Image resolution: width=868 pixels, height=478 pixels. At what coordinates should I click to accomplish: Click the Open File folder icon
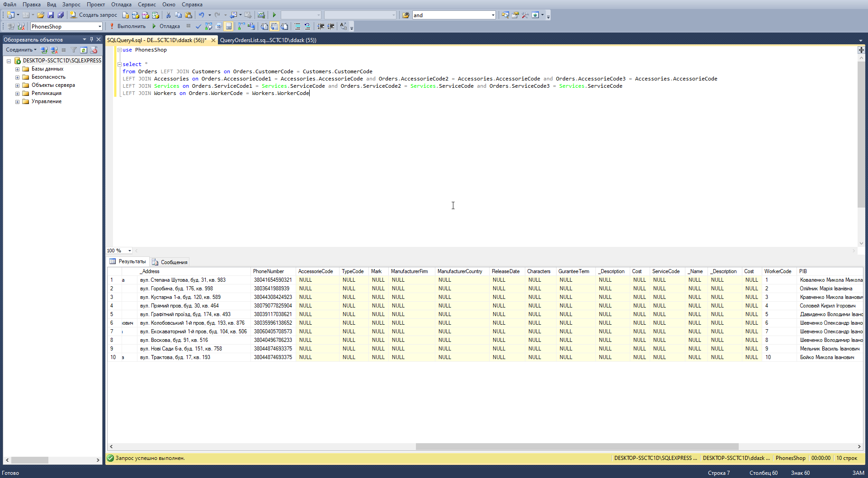pyautogui.click(x=40, y=15)
